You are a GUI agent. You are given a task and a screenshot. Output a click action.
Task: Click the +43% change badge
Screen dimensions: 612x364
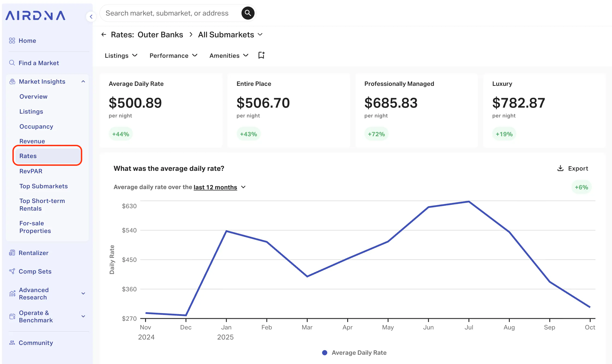click(x=248, y=134)
